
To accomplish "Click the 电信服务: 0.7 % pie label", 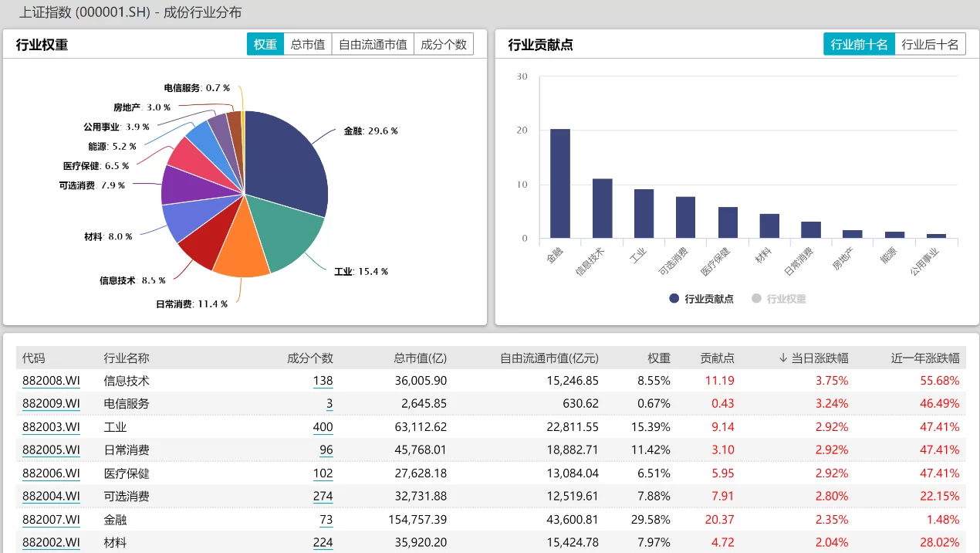I will [x=197, y=88].
